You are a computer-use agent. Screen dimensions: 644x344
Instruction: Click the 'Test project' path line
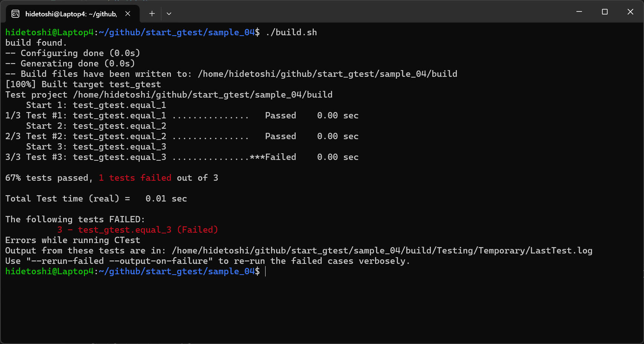pyautogui.click(x=169, y=95)
